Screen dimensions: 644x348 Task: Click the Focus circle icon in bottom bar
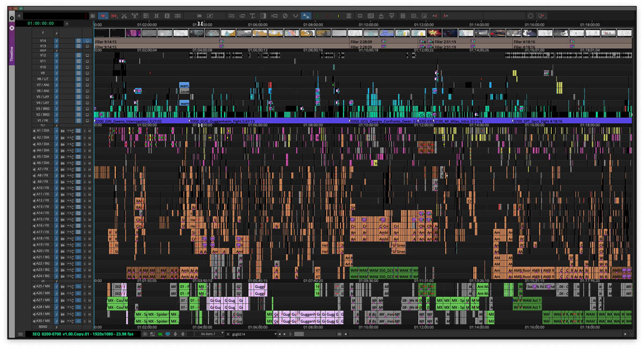145,334
